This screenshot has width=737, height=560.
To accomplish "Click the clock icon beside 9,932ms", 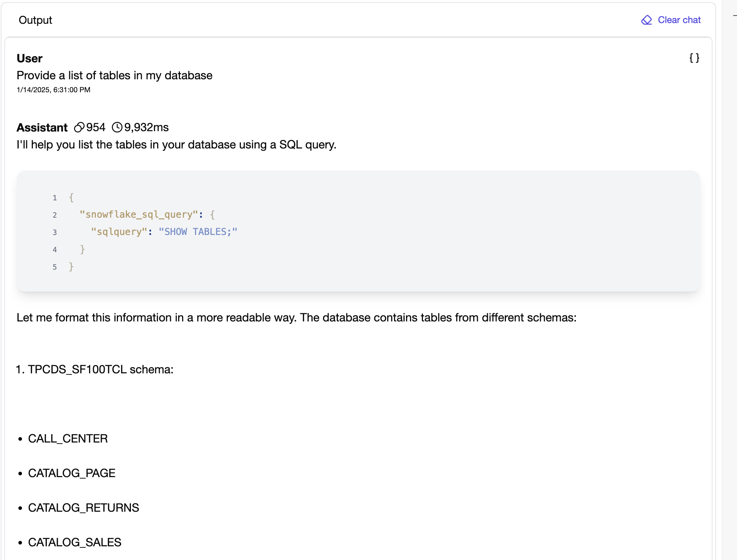I will (x=117, y=127).
